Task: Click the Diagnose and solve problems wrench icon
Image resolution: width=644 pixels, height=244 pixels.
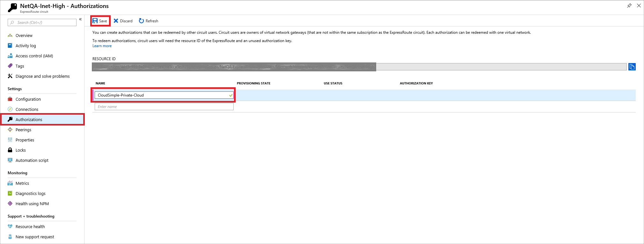Action: (x=10, y=76)
